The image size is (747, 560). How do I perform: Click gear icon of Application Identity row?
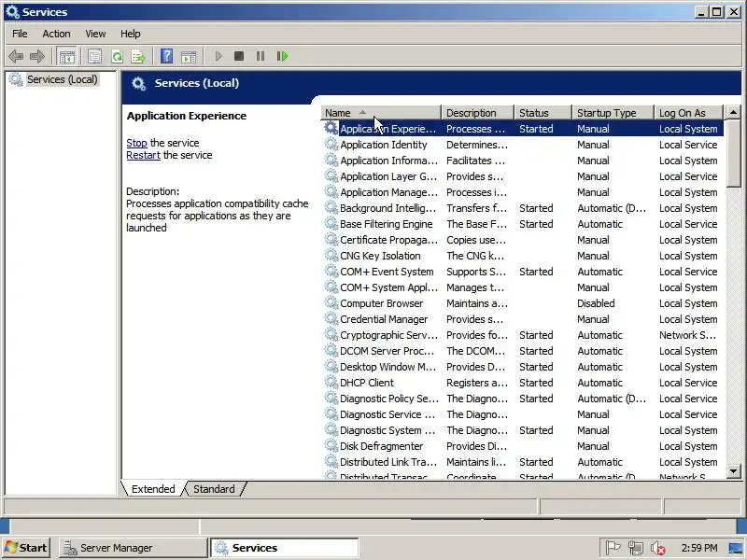331,144
